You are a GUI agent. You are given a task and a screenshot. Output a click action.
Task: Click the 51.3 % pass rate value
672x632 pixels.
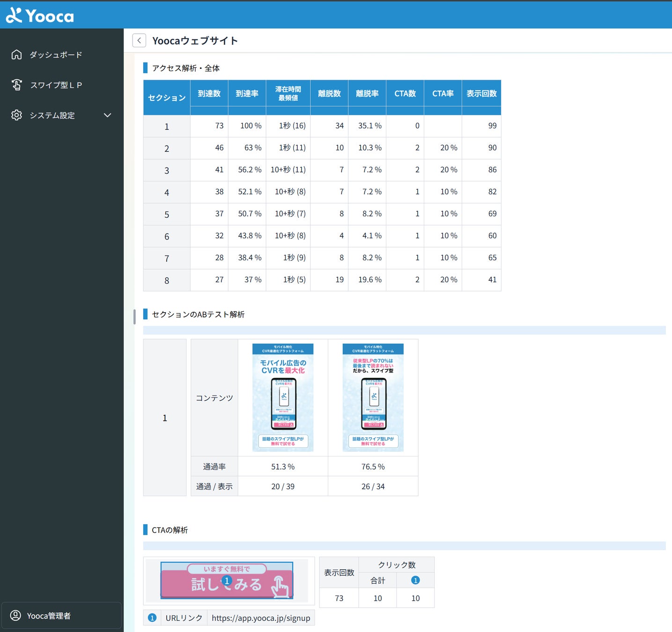click(283, 467)
